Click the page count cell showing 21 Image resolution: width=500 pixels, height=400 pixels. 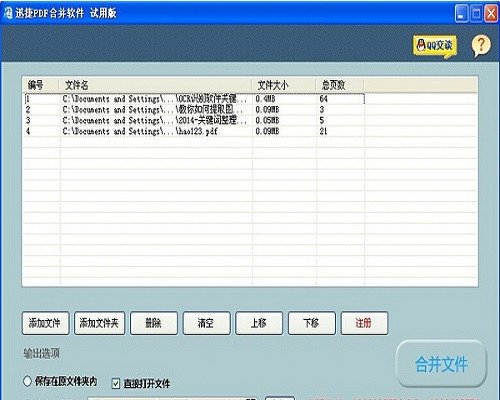[x=323, y=131]
